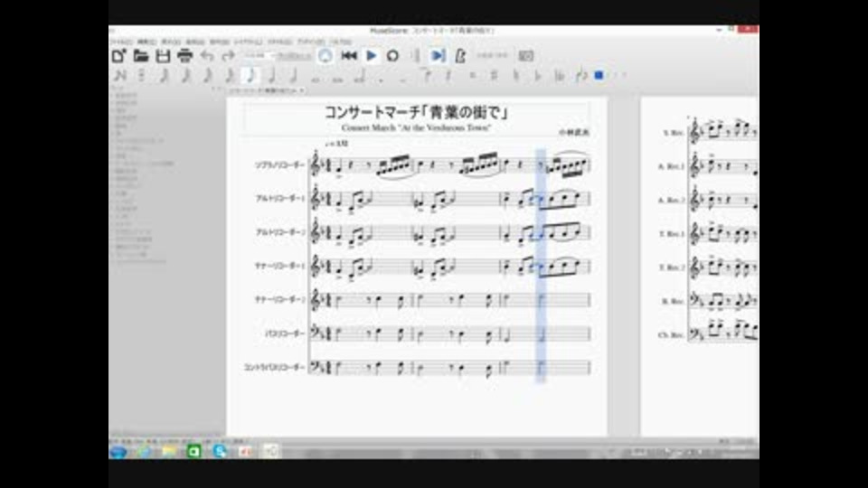The height and width of the screenshot is (488, 868).
Task: Redo the last undone edit
Action: click(228, 56)
